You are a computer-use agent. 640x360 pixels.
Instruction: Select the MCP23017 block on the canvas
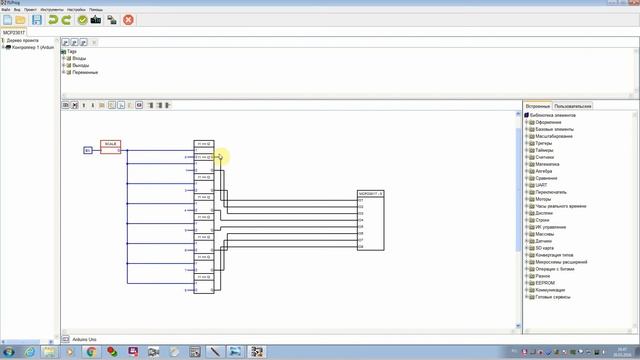pos(371,220)
